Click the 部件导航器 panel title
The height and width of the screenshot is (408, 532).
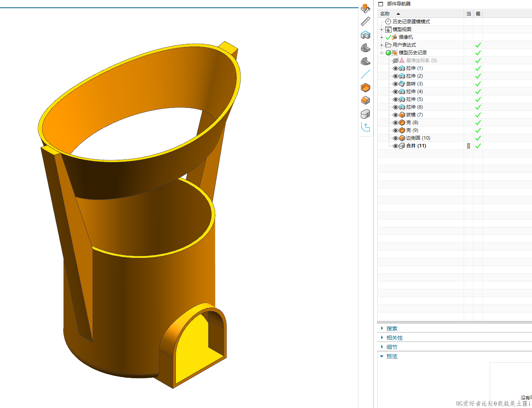pos(399,4)
